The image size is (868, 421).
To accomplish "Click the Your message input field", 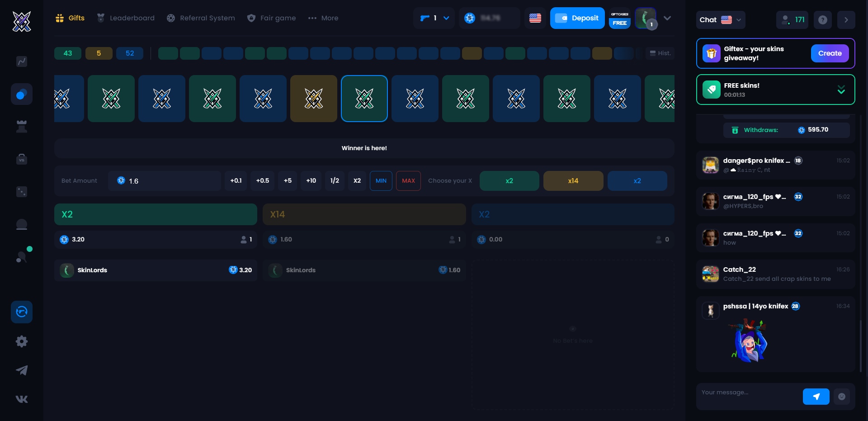I will click(x=749, y=393).
